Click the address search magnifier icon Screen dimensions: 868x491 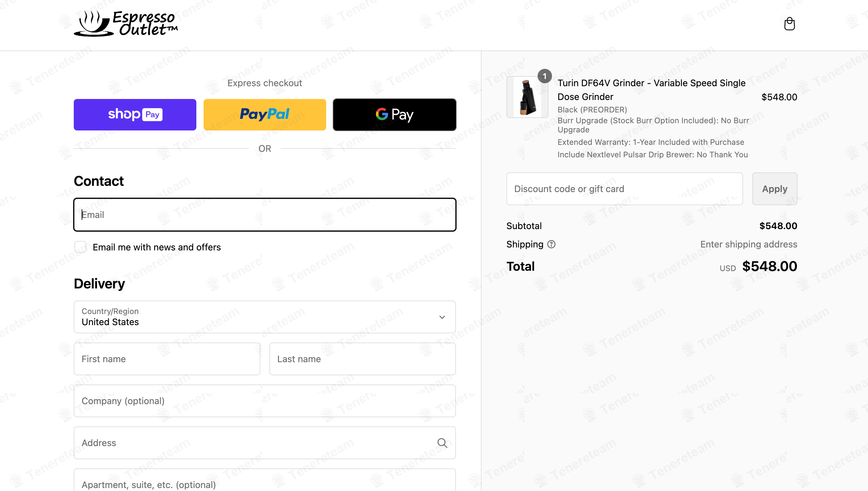pyautogui.click(x=442, y=443)
